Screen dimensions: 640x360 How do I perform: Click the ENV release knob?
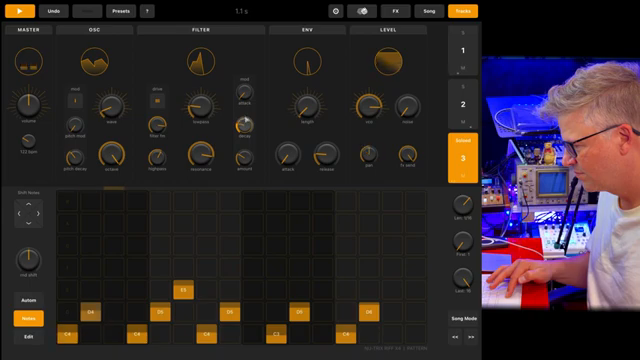pos(327,154)
